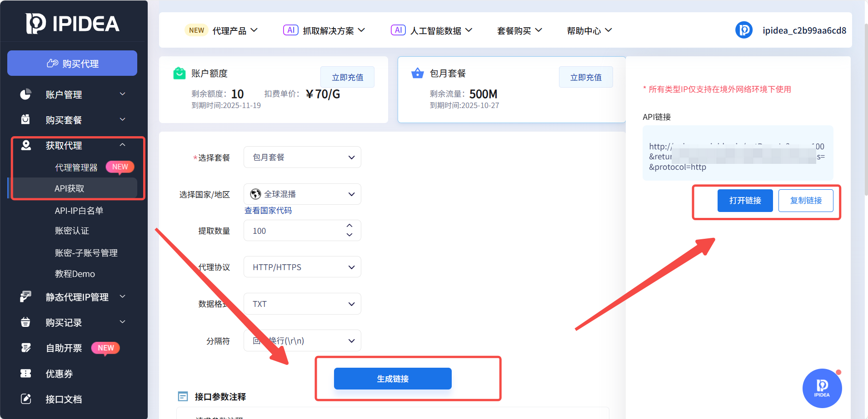Screen dimensions: 868x419
Task: Click 立即充值 in the 账户额度 card
Action: (348, 77)
